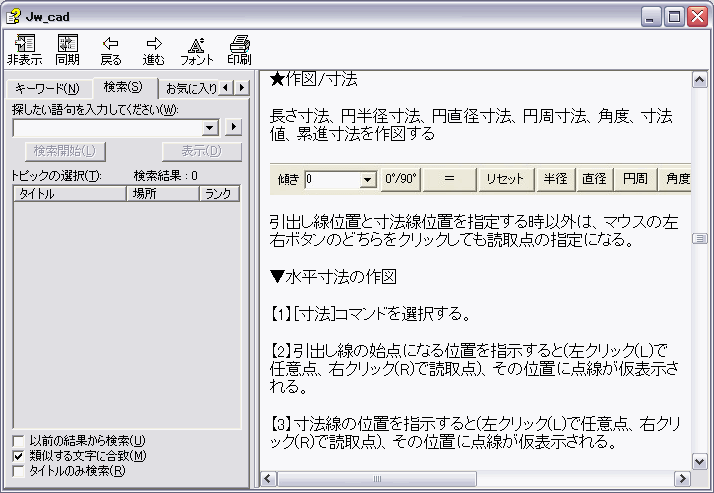
Task: Shift tabs right with the tab arrow
Action: pyautogui.click(x=242, y=87)
